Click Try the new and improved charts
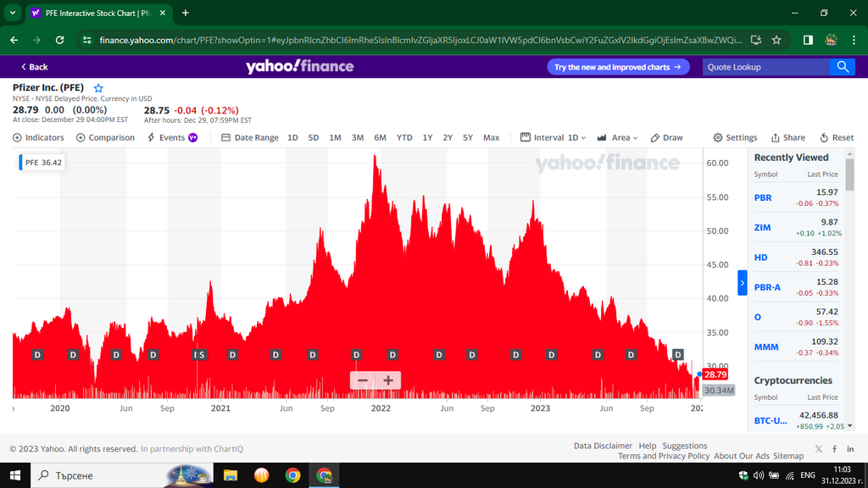This screenshot has height=488, width=868. click(x=618, y=67)
